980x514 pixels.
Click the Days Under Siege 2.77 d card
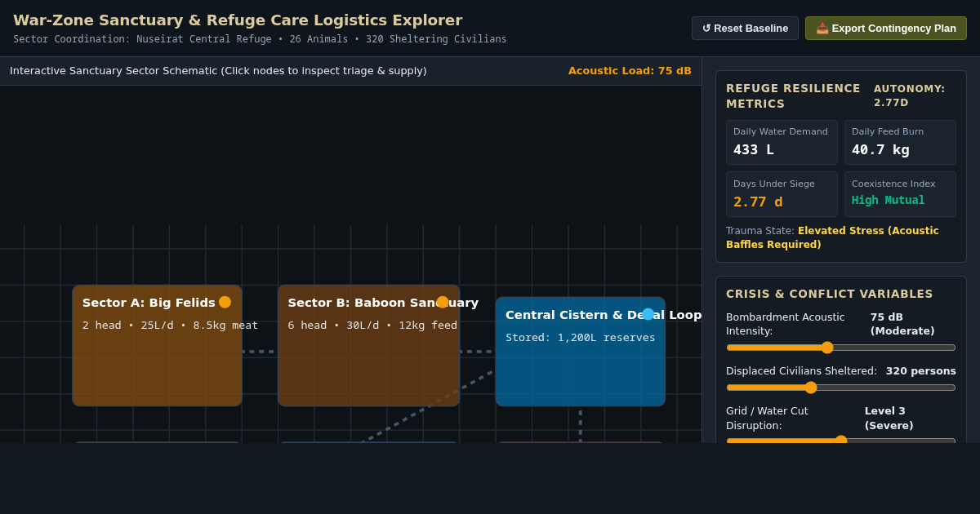782,194
